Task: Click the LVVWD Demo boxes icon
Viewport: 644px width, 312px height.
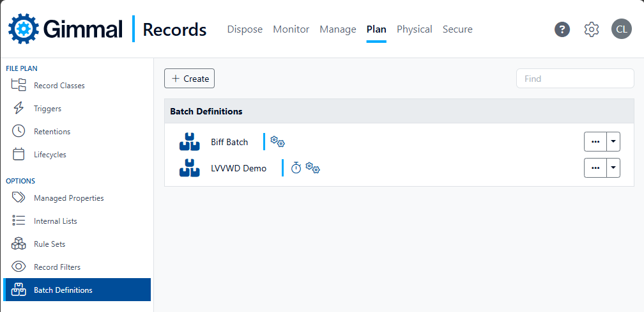Action: coord(190,168)
